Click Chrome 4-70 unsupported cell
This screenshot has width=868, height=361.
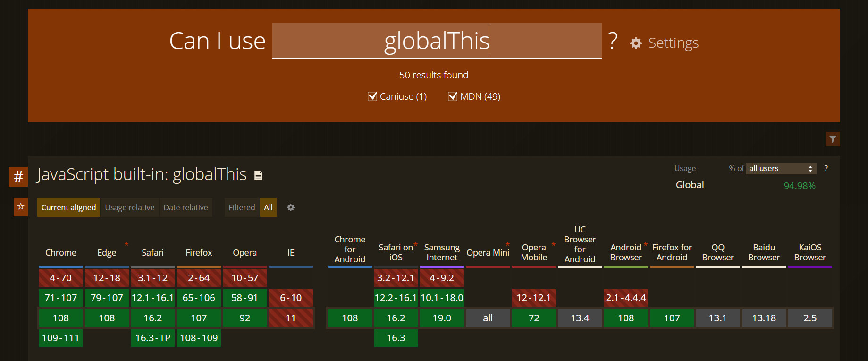pos(61,278)
